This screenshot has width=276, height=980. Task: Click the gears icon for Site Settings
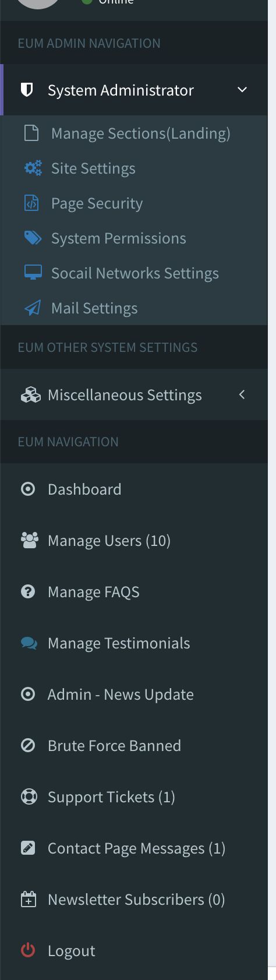point(33,168)
